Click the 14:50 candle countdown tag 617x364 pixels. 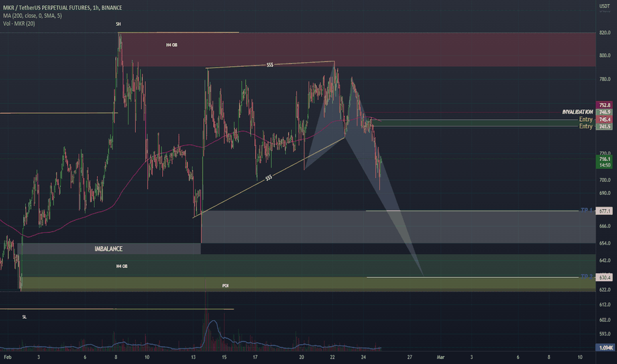pyautogui.click(x=604, y=165)
